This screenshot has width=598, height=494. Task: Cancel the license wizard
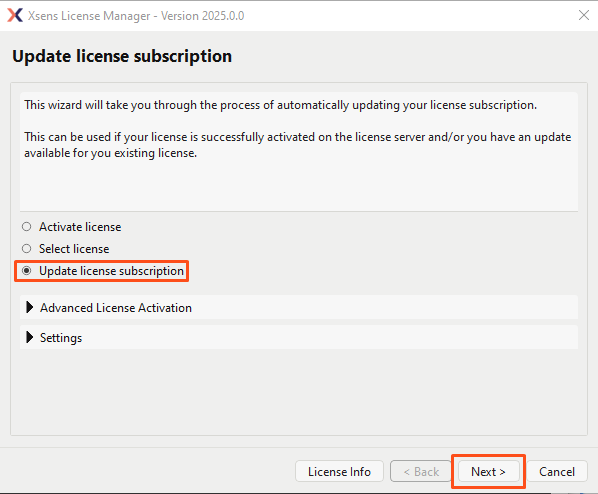[557, 471]
